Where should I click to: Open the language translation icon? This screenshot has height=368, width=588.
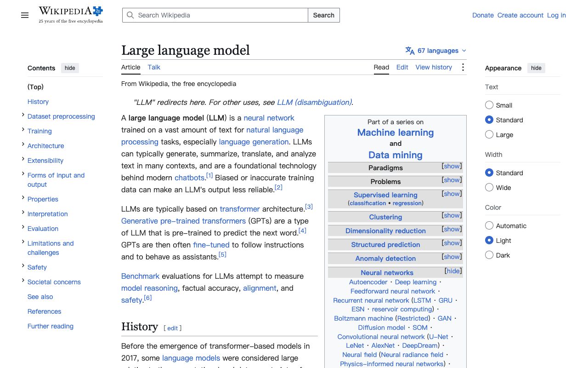point(410,51)
